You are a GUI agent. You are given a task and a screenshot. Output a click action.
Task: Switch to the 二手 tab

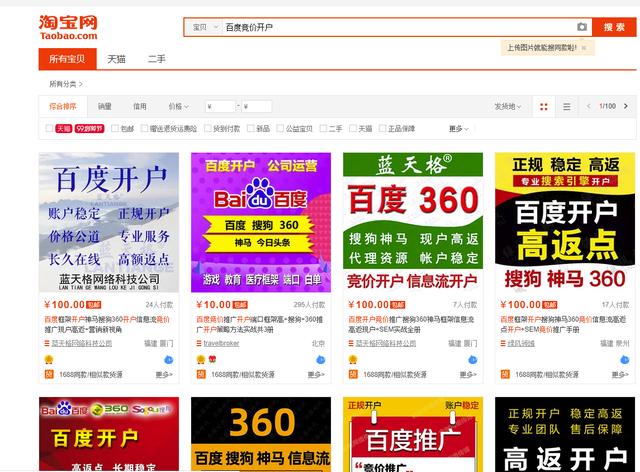point(156,59)
